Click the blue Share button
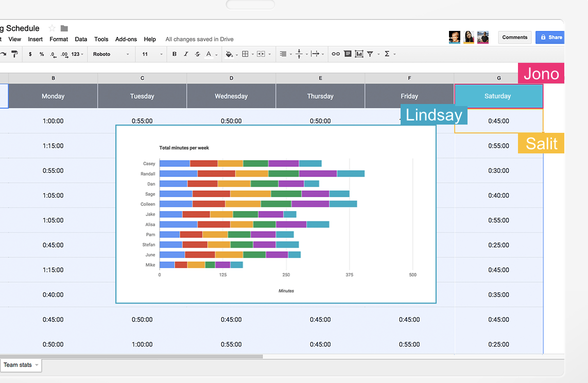Screen dimensions: 588x383 point(550,37)
